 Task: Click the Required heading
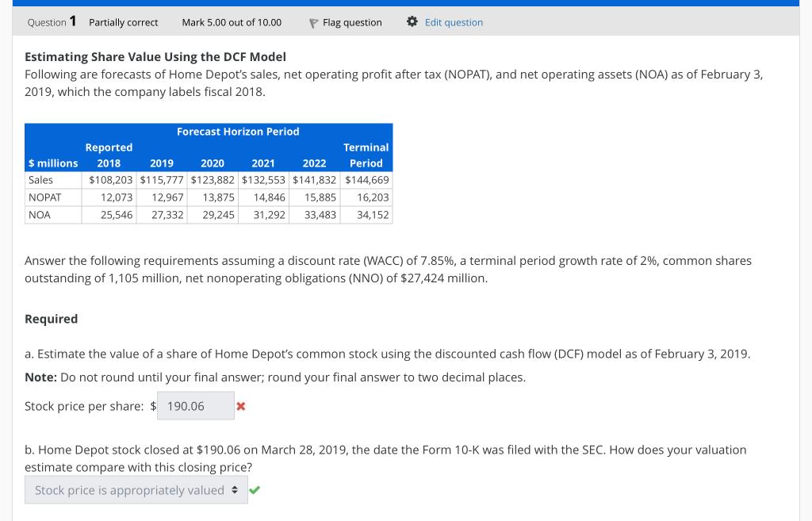tap(52, 319)
